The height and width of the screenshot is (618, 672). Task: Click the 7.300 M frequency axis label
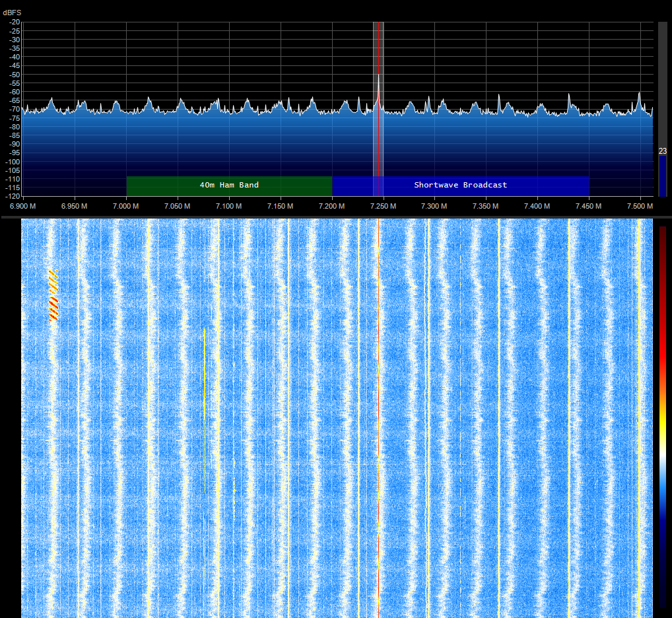click(x=434, y=207)
